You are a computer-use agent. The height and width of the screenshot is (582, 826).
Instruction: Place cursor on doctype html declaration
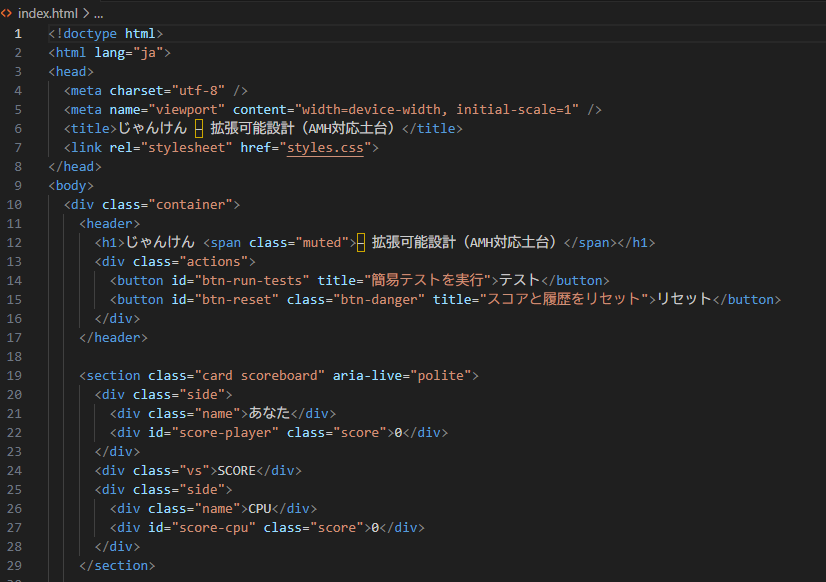click(106, 34)
